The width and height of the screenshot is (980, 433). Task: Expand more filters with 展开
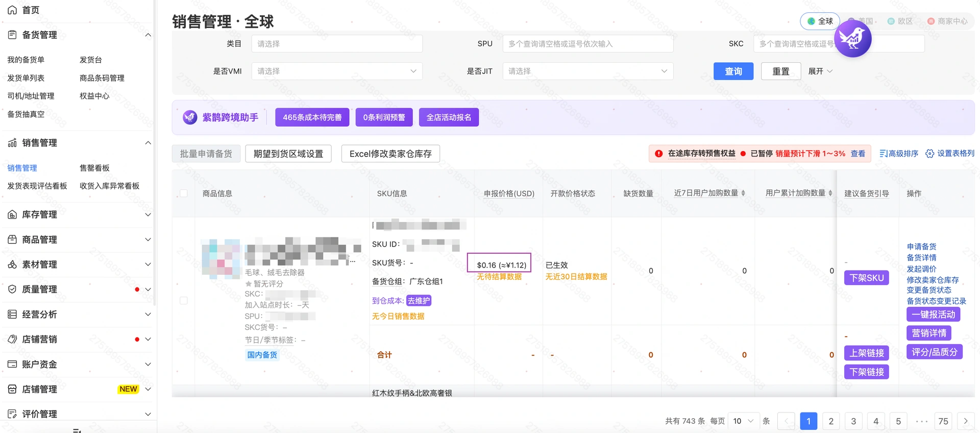pyautogui.click(x=820, y=71)
